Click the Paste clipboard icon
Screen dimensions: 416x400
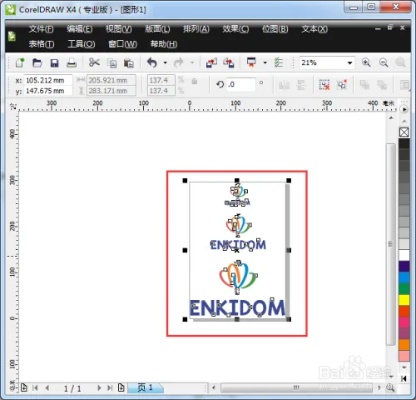tap(129, 63)
